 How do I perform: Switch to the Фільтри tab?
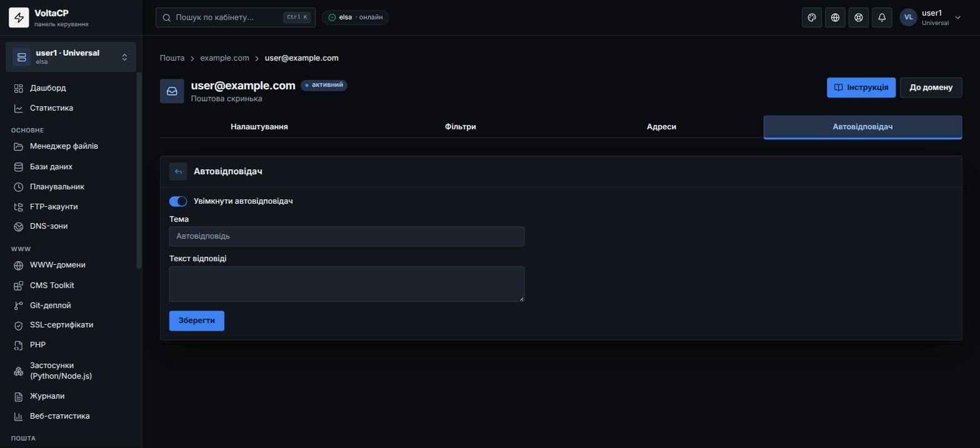click(461, 127)
